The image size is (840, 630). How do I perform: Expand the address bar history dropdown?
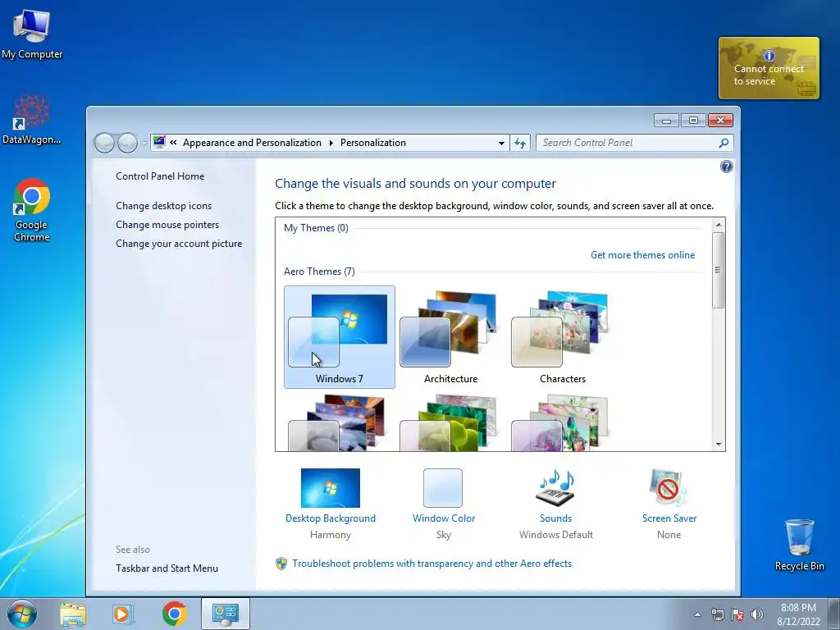coord(501,143)
